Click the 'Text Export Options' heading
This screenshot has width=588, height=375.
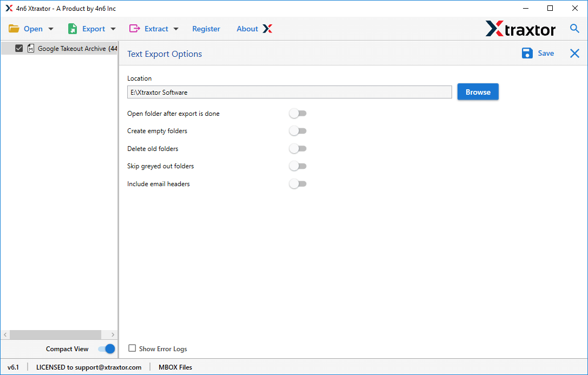click(x=165, y=54)
